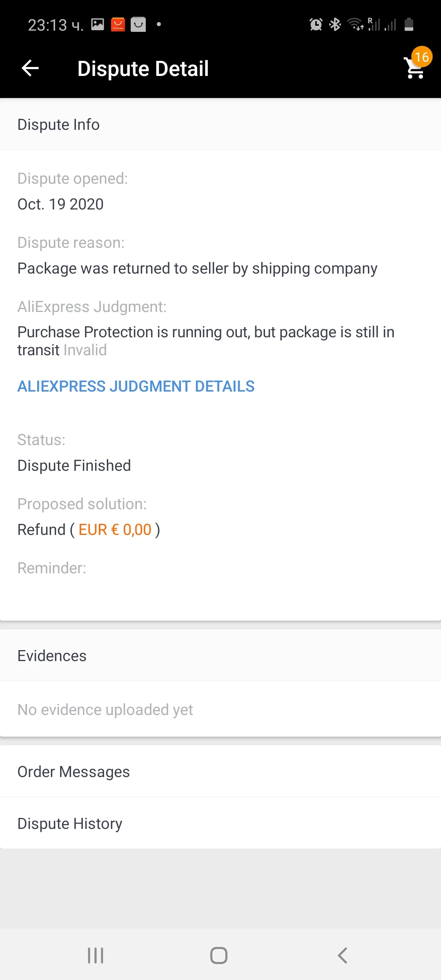This screenshot has width=441, height=980.
Task: Tap the Bluetooth status icon
Action: (x=335, y=24)
